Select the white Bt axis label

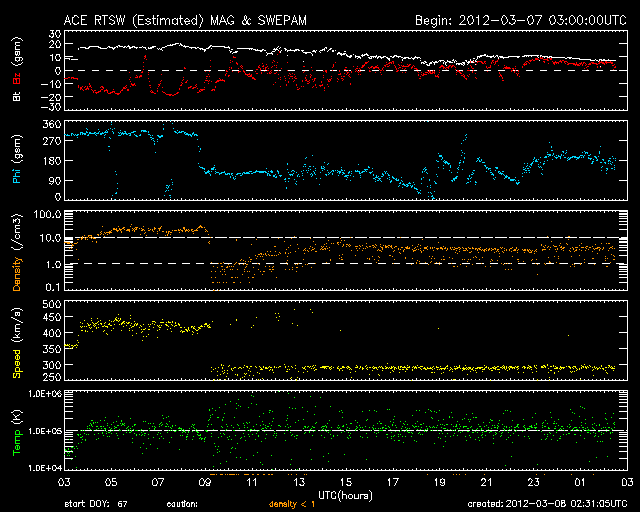17,97
